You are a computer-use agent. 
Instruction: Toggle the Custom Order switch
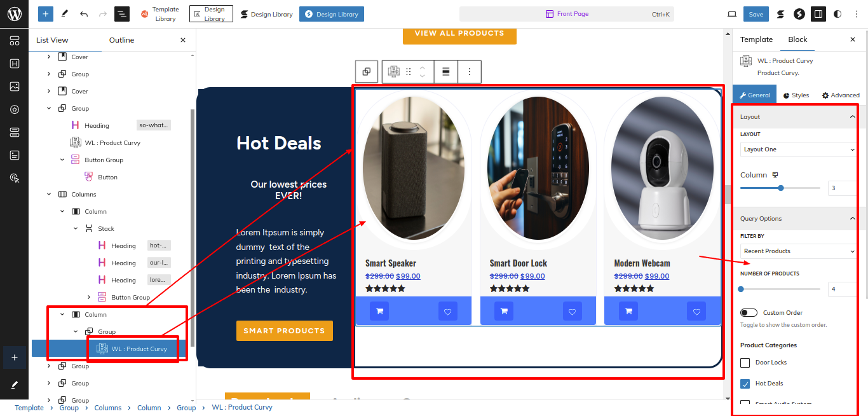[749, 312]
